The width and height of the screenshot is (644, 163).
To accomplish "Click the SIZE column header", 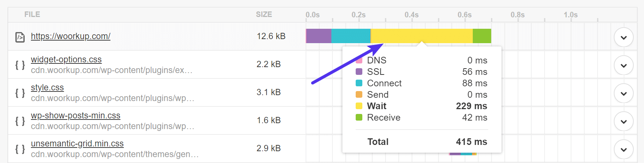I will 264,14.
